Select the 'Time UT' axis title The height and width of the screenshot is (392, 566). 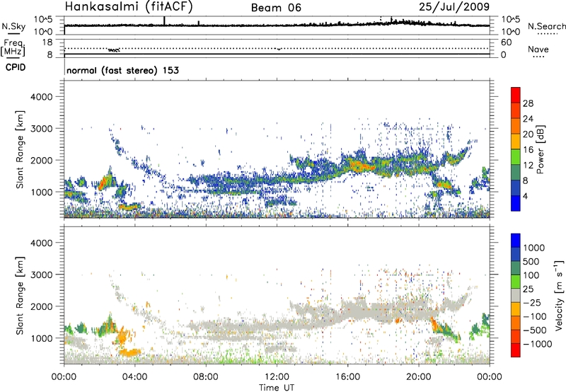point(277,388)
